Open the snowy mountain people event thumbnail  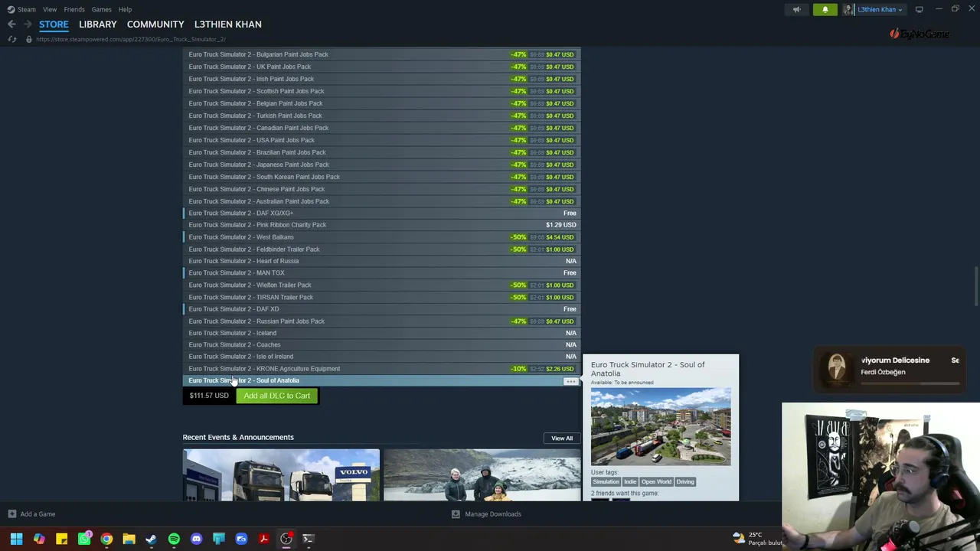[482, 475]
